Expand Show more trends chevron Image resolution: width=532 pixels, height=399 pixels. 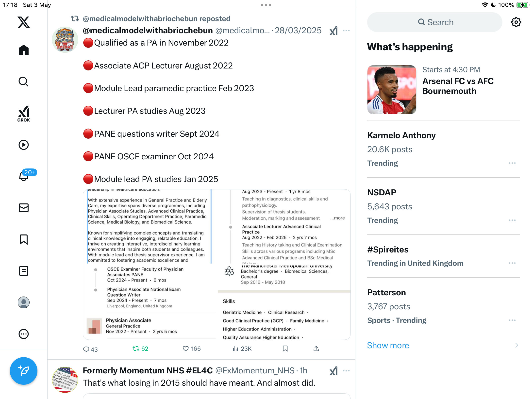(517, 345)
